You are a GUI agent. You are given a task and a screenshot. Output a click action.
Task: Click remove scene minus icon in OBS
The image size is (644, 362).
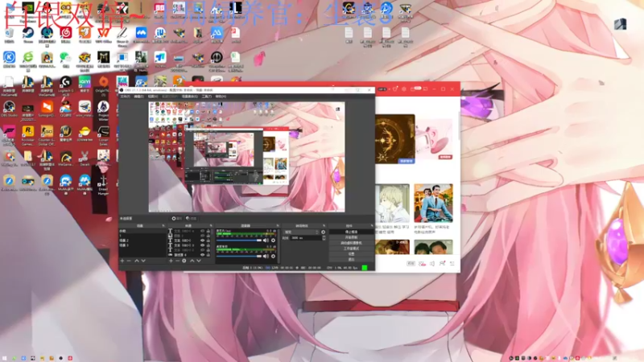(x=129, y=261)
